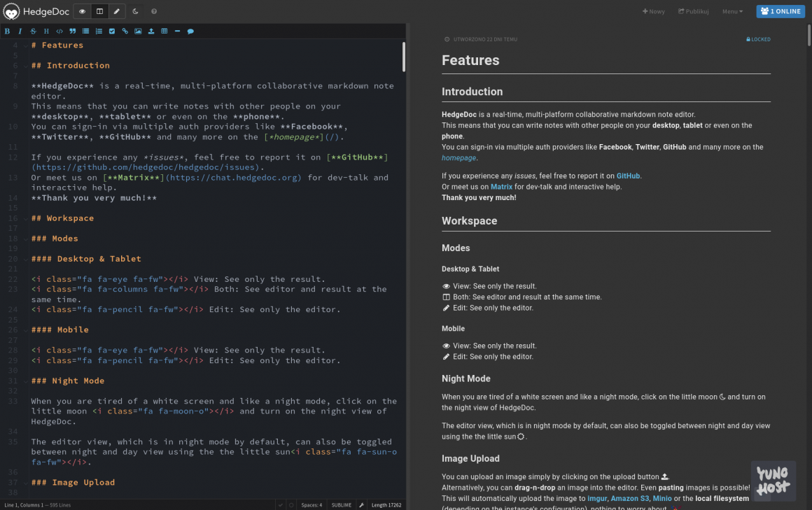Insert a code block from the toolbar
812x510 pixels.
(x=59, y=31)
